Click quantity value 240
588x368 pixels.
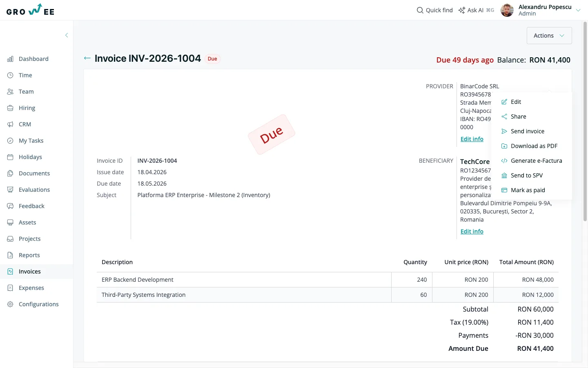pyautogui.click(x=422, y=280)
